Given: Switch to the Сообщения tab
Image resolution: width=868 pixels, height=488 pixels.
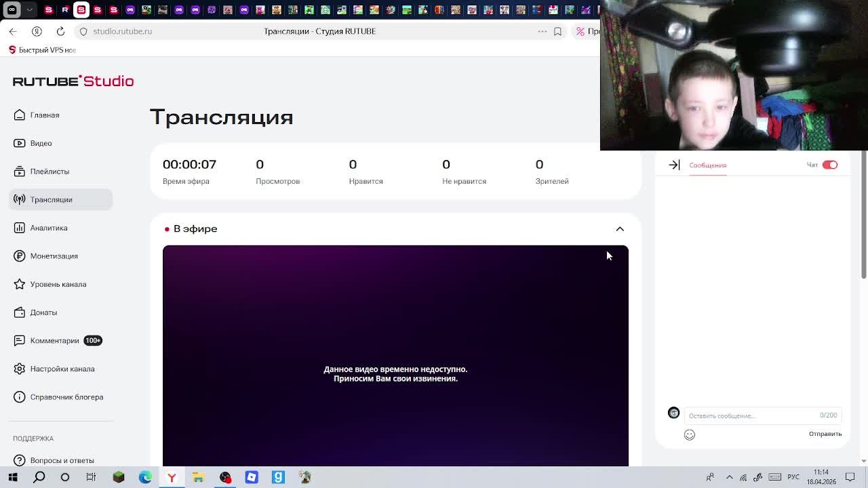Looking at the screenshot, I should (x=707, y=165).
